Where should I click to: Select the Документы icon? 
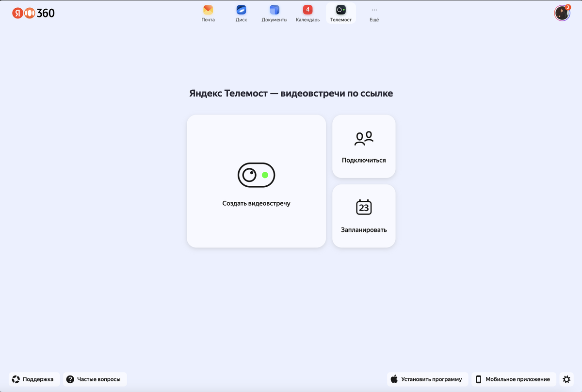pos(274,9)
